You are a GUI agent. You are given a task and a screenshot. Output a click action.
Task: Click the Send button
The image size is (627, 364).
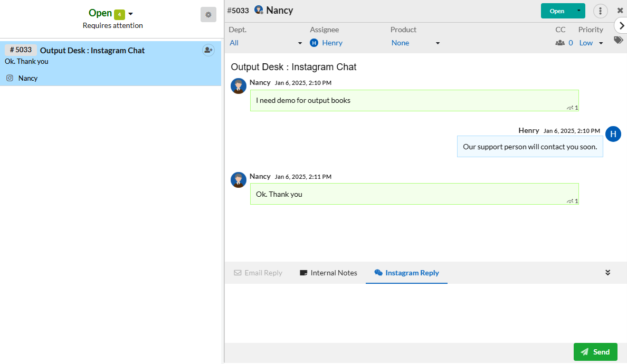[595, 352]
